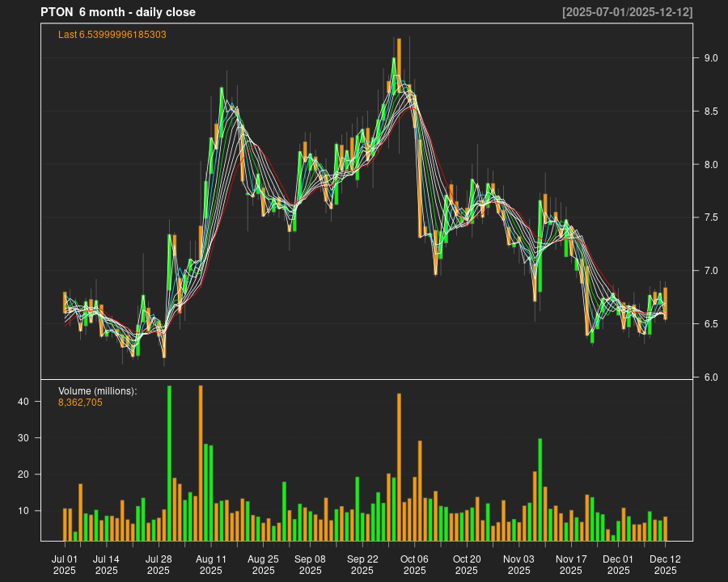
Task: Select the 8,362,705 volume value
Action: tap(80, 402)
